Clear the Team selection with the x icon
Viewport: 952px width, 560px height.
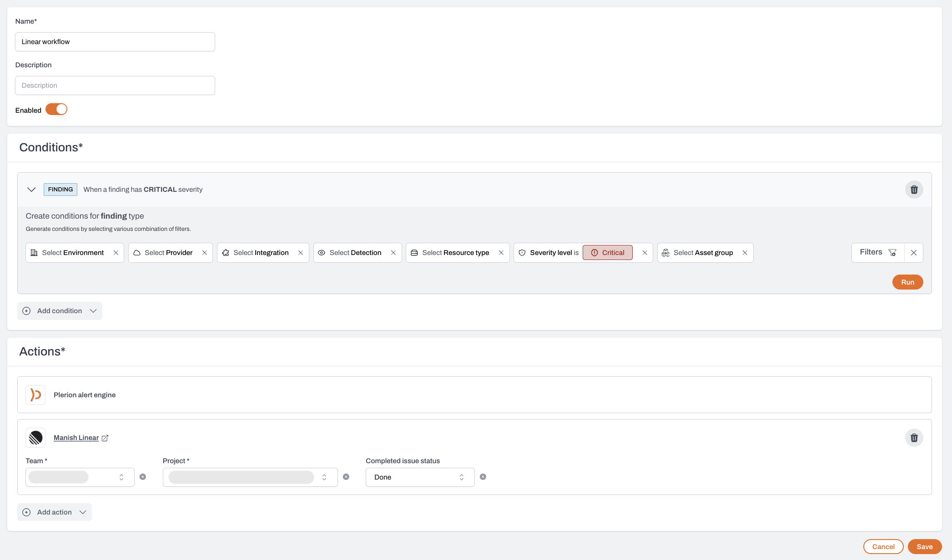point(143,477)
